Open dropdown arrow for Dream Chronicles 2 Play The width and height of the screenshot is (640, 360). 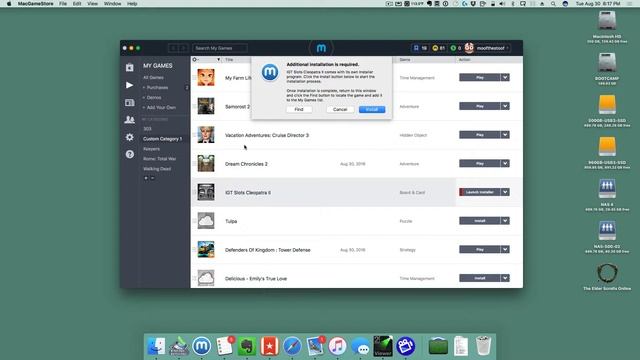click(505, 163)
